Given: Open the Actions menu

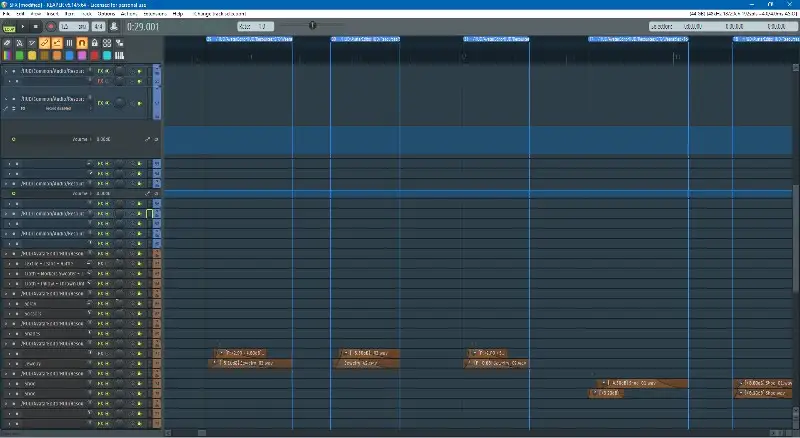Looking at the screenshot, I should point(127,14).
